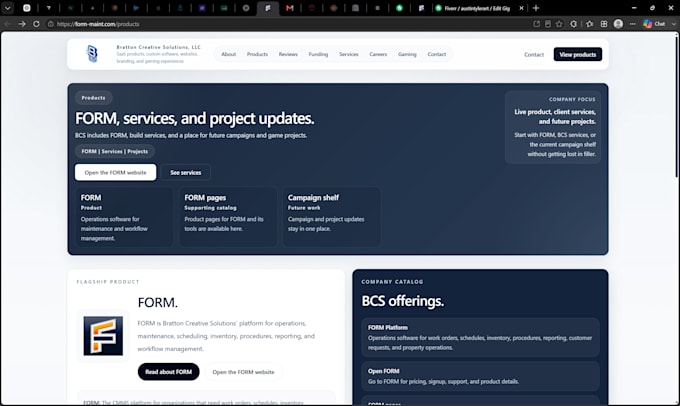Select the FORM Product card

(124, 217)
